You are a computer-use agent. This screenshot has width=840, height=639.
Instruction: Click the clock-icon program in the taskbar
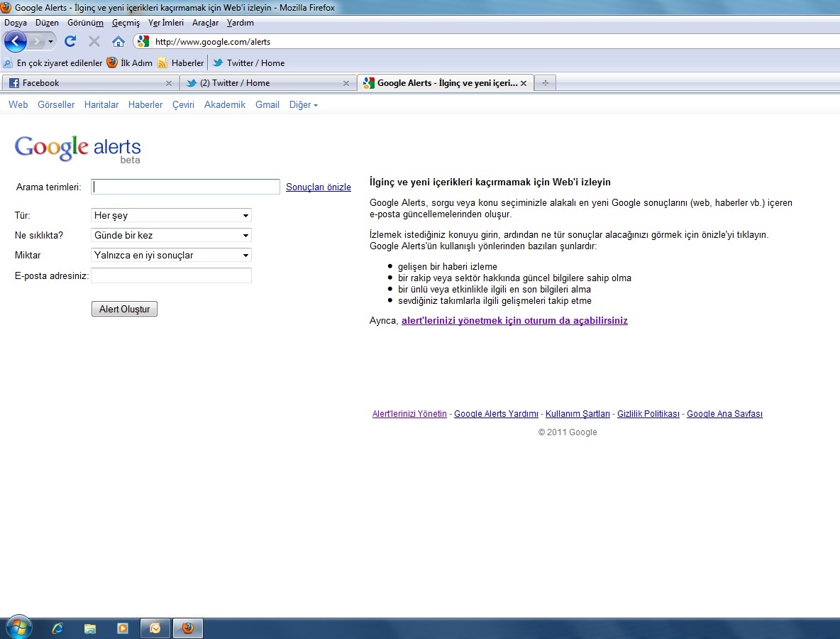click(155, 628)
